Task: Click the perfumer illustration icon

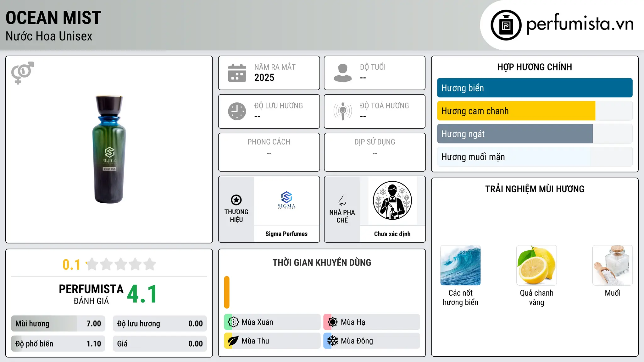Action: pos(392,200)
